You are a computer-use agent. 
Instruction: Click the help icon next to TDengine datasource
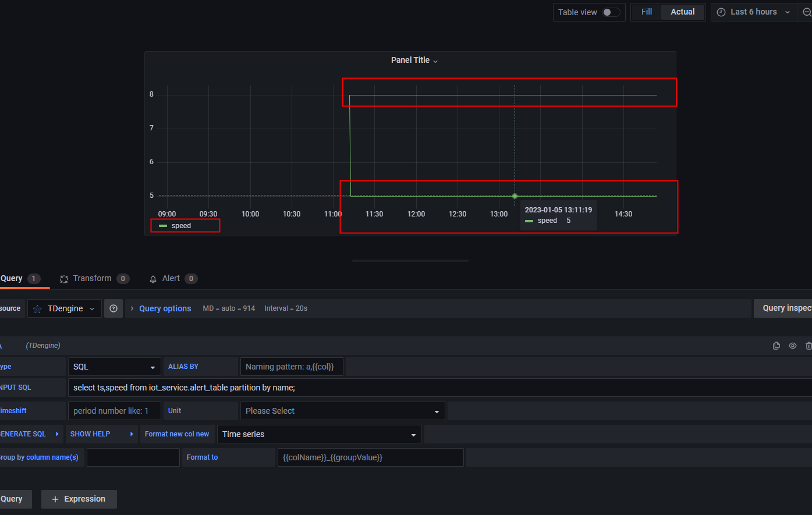tap(113, 308)
